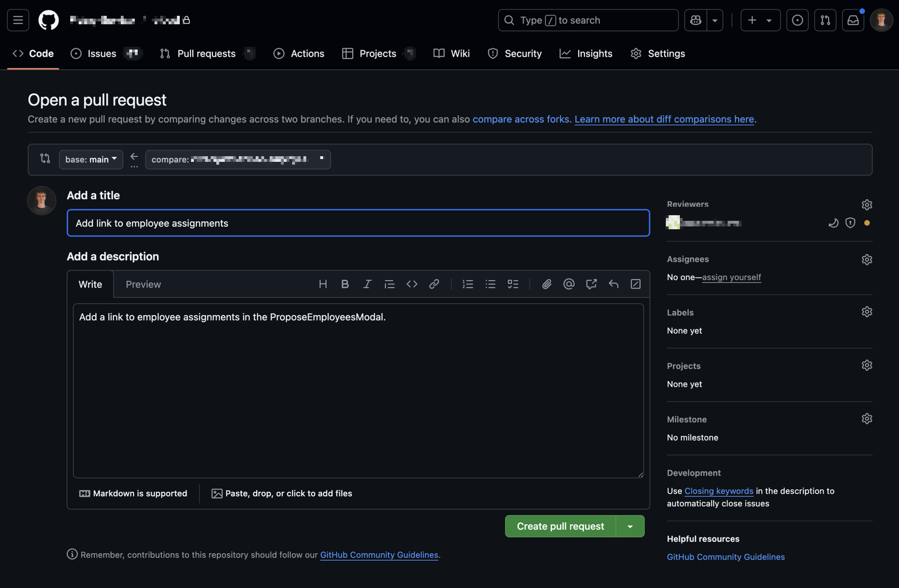Open the Labels gear settings
The height and width of the screenshot is (588, 899).
click(866, 312)
